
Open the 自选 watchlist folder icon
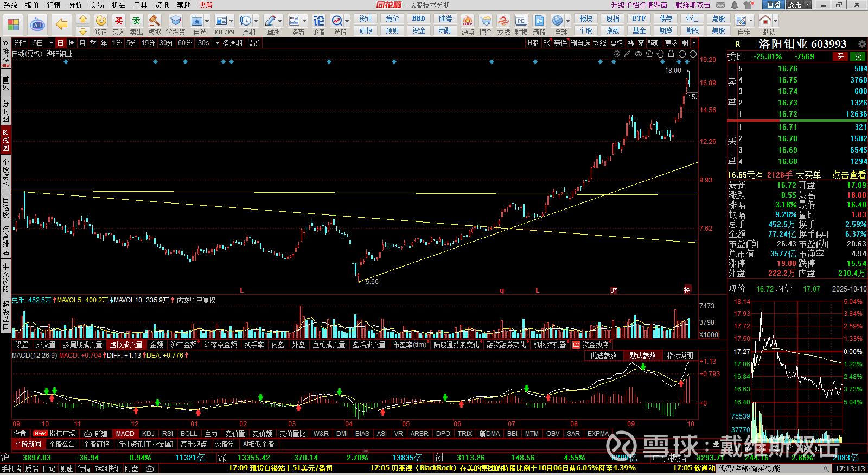[x=196, y=21]
